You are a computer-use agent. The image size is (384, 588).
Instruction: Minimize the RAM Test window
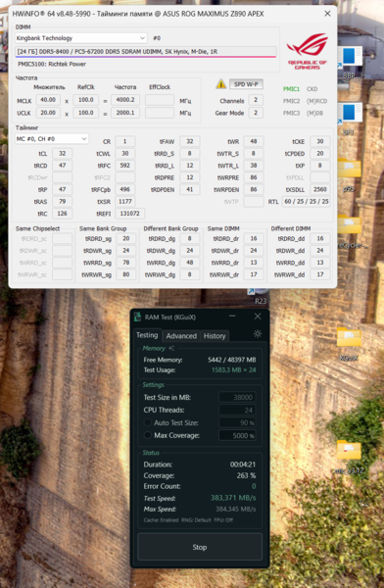(x=232, y=317)
